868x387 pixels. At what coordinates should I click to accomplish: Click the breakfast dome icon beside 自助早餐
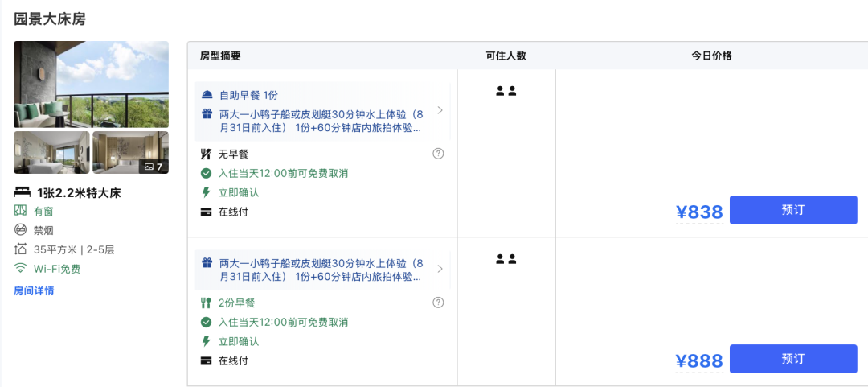tap(207, 95)
